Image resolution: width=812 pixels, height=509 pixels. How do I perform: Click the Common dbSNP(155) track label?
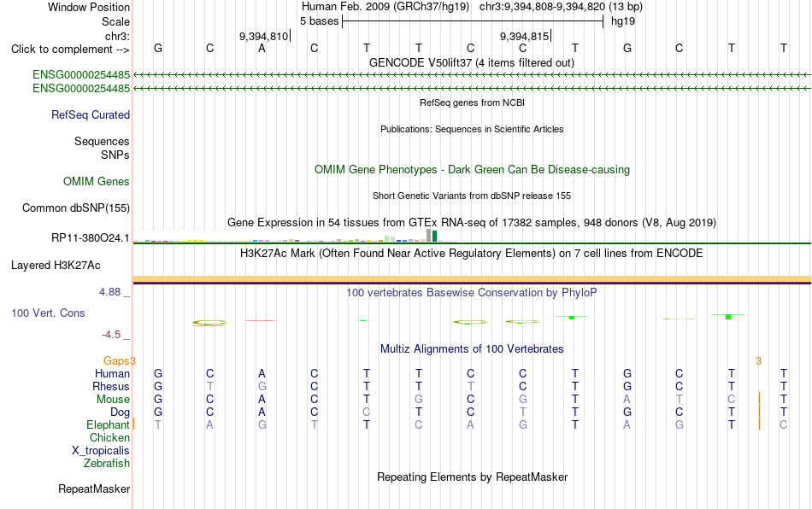pos(76,208)
